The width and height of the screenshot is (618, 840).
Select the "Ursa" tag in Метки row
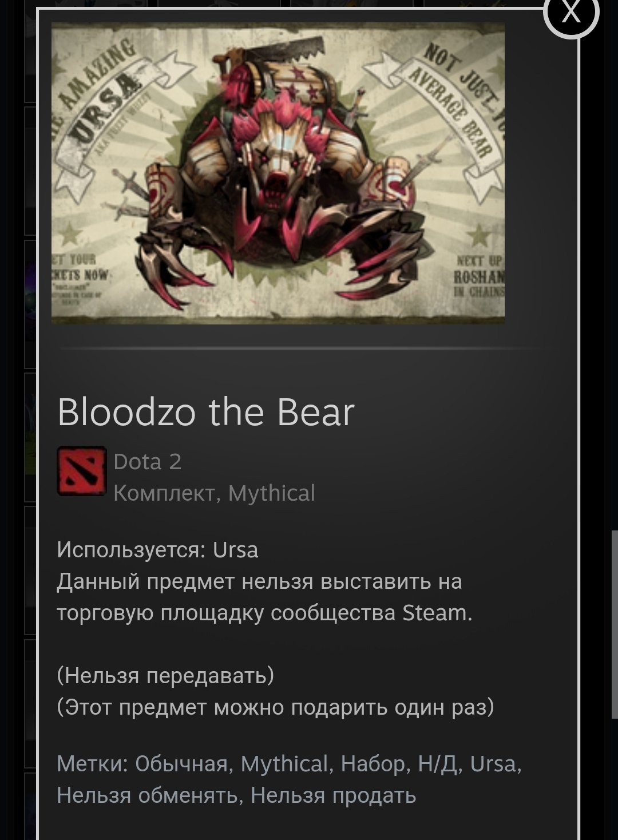(493, 764)
